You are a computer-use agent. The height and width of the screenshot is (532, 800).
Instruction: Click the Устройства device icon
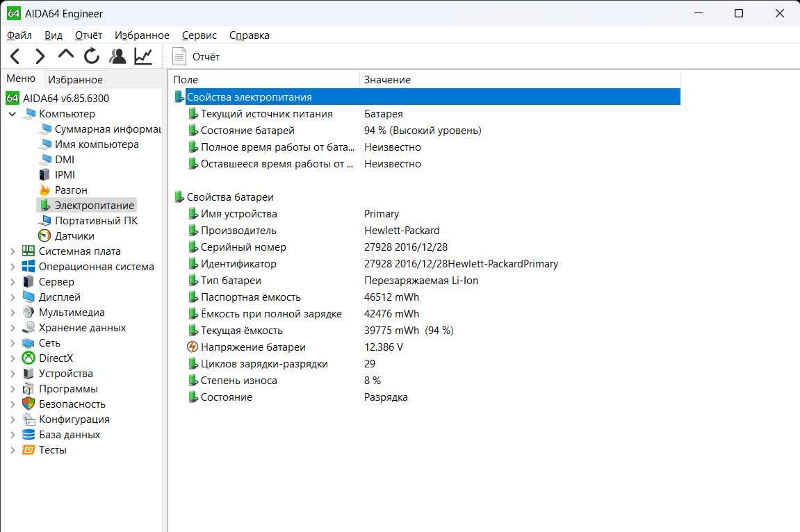click(x=28, y=374)
